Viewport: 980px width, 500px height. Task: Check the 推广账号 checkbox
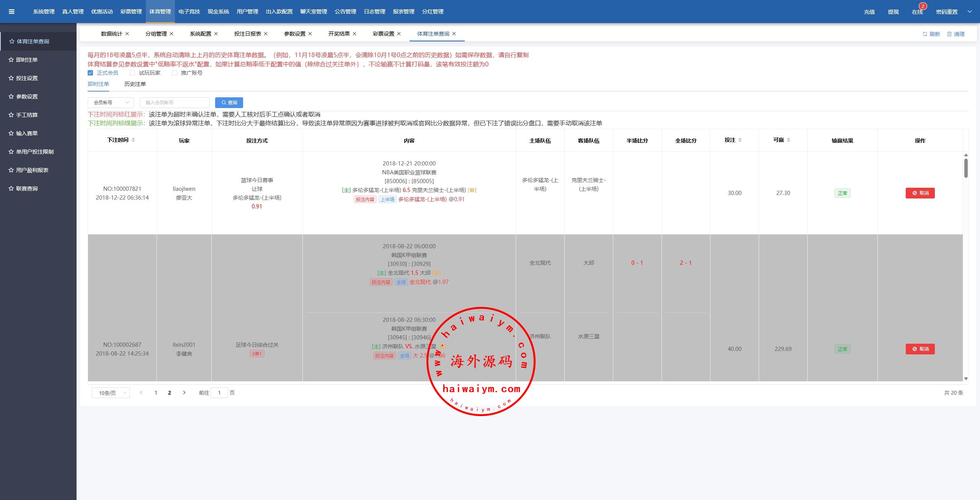pyautogui.click(x=175, y=73)
